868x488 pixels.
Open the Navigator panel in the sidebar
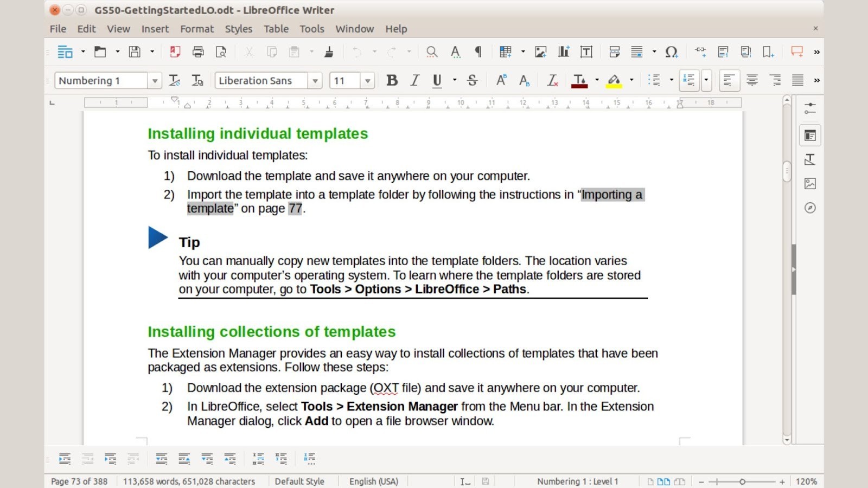click(x=810, y=208)
